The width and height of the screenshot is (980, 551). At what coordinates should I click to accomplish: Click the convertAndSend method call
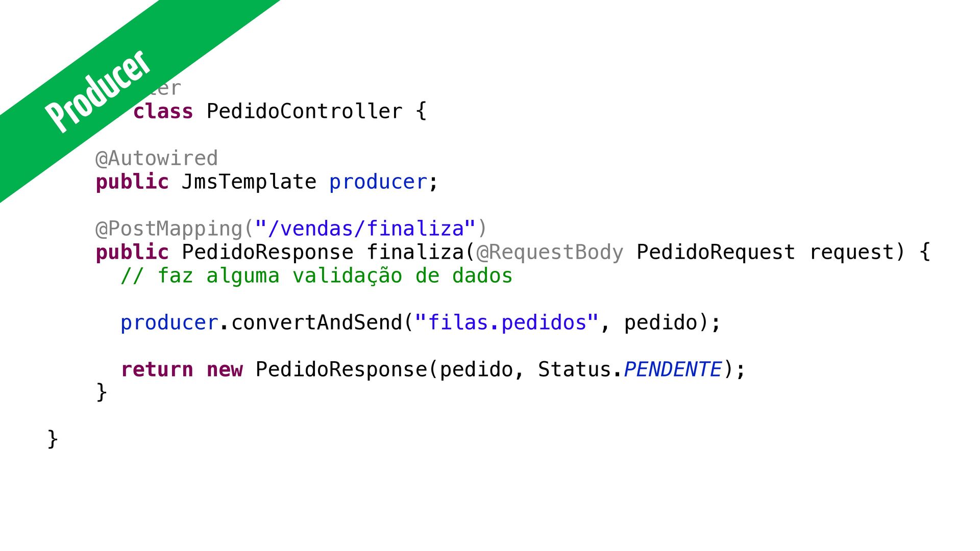(316, 322)
